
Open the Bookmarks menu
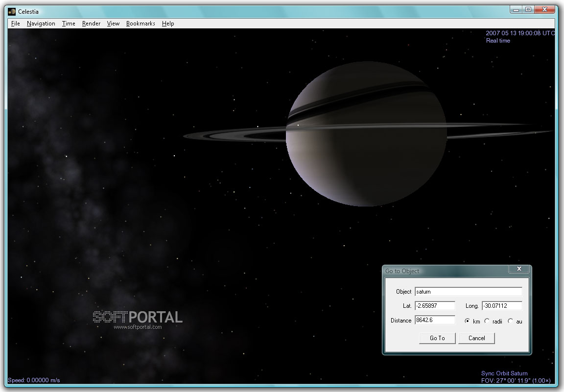[141, 23]
